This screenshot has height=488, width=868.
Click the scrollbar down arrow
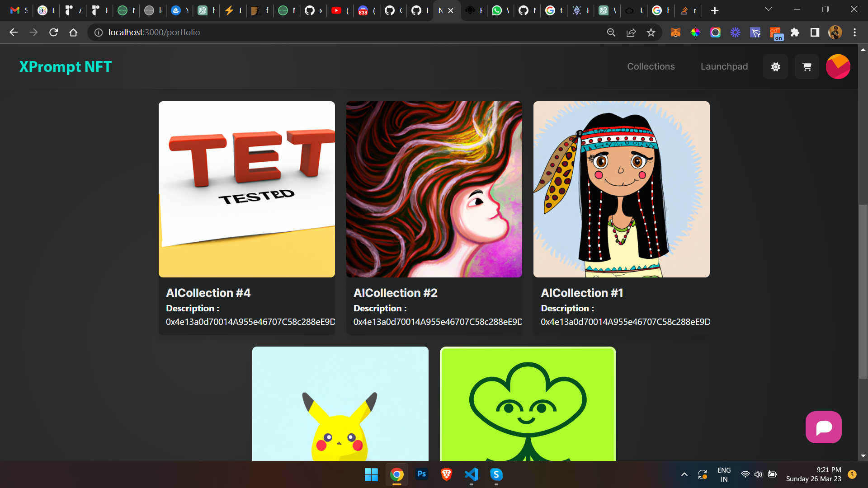point(863,456)
